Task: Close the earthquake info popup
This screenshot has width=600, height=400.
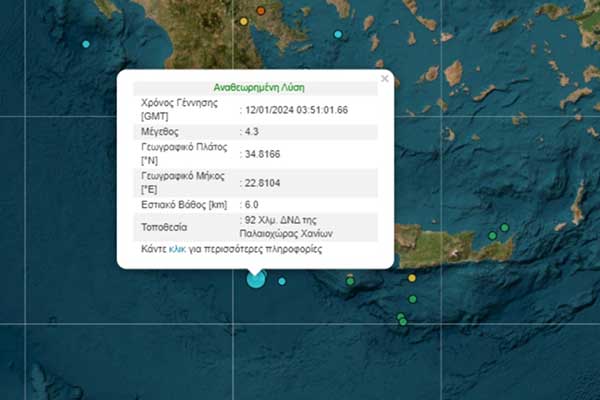Action: pos(385,78)
